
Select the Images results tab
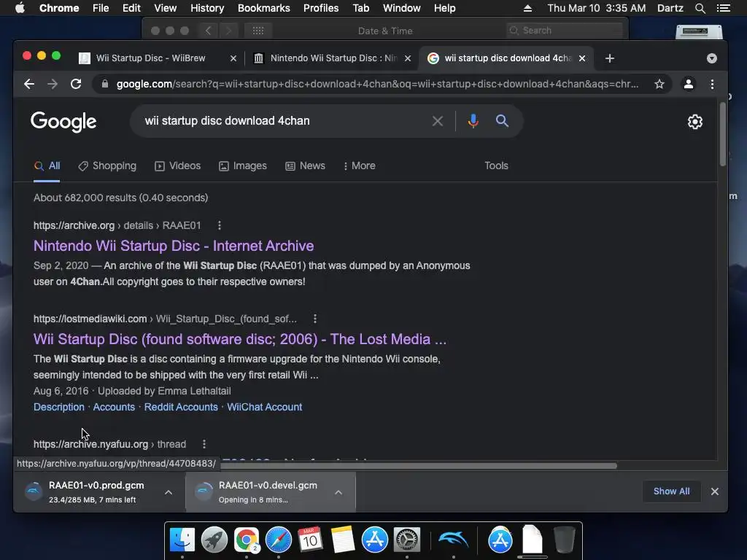tap(243, 166)
